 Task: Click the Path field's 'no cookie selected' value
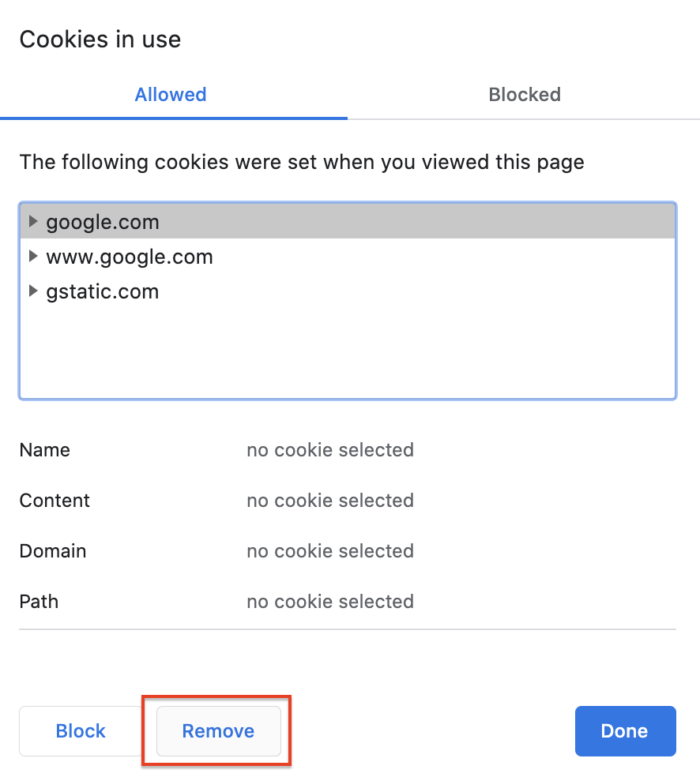(330, 602)
